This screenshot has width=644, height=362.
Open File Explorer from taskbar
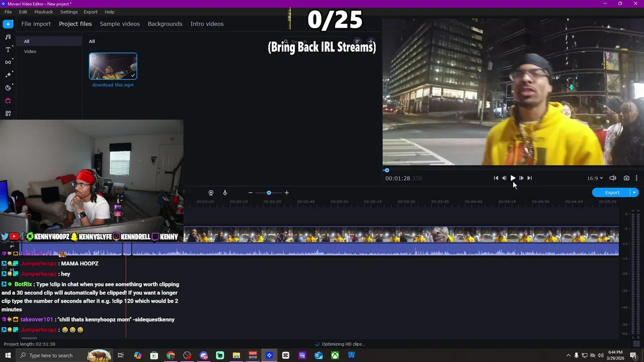click(x=236, y=355)
